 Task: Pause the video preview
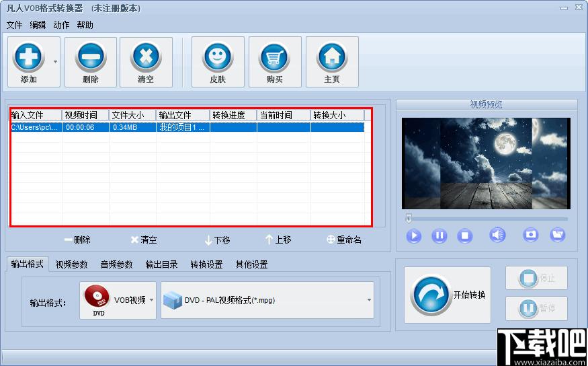(x=439, y=235)
